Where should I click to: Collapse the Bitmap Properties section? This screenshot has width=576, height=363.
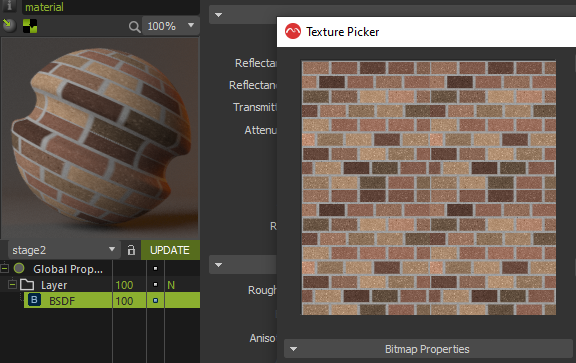[294, 349]
